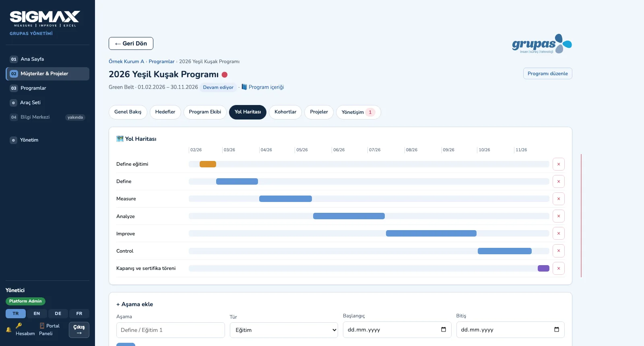Viewport: 644px width, 346px height.
Task: Open the Program içeriği link
Action: (x=263, y=87)
